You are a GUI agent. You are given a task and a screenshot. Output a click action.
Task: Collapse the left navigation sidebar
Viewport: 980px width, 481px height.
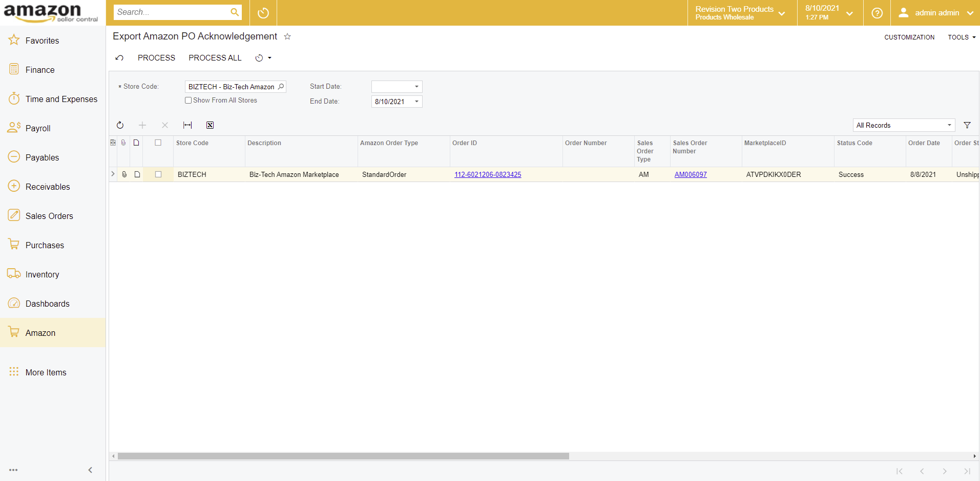point(90,470)
